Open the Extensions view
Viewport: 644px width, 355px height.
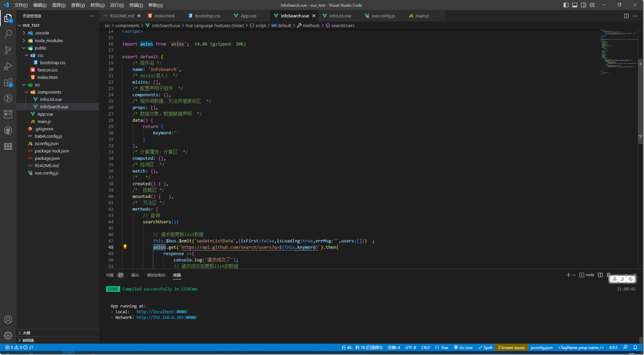pos(8,82)
